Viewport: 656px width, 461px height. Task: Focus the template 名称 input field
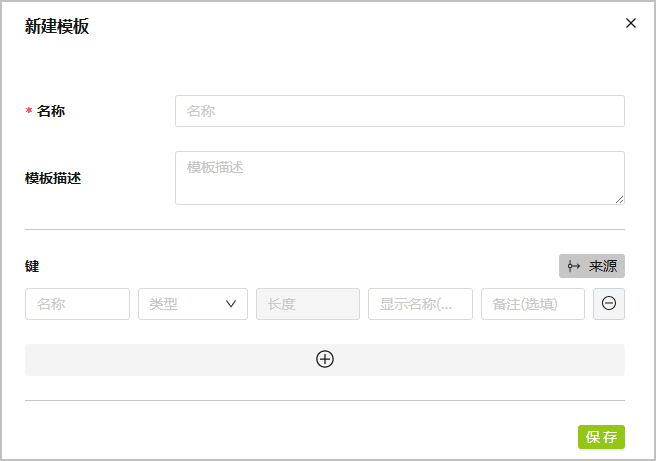coord(399,111)
